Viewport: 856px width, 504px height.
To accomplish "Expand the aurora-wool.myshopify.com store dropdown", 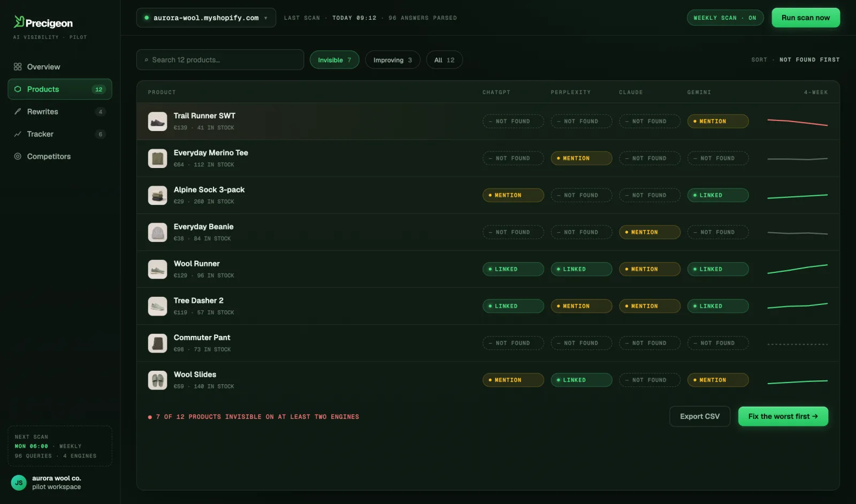I will [206, 18].
